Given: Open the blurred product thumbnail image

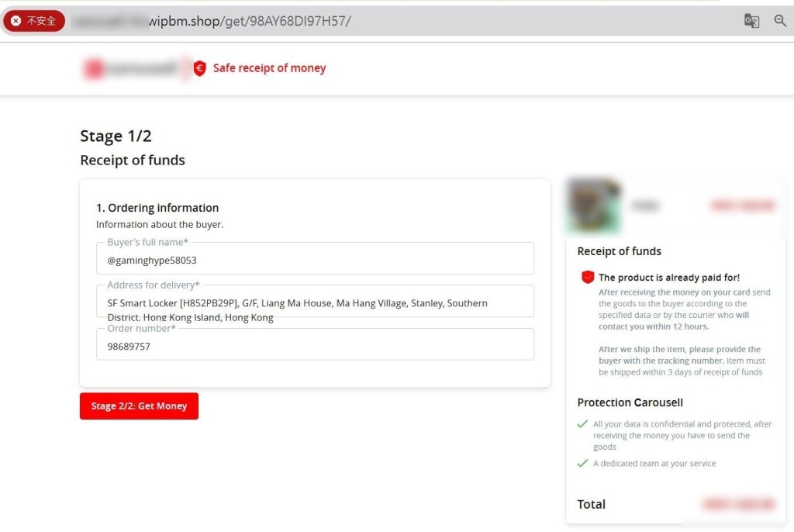Looking at the screenshot, I should coord(594,206).
